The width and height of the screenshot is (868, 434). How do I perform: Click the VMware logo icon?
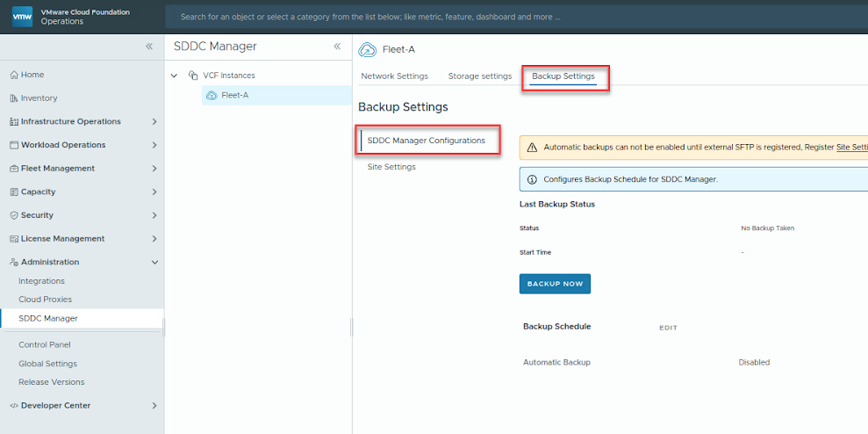tap(23, 17)
